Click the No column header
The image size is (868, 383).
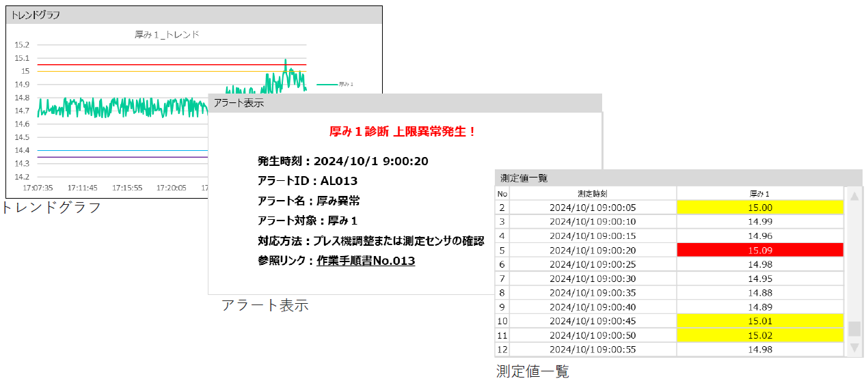click(502, 194)
